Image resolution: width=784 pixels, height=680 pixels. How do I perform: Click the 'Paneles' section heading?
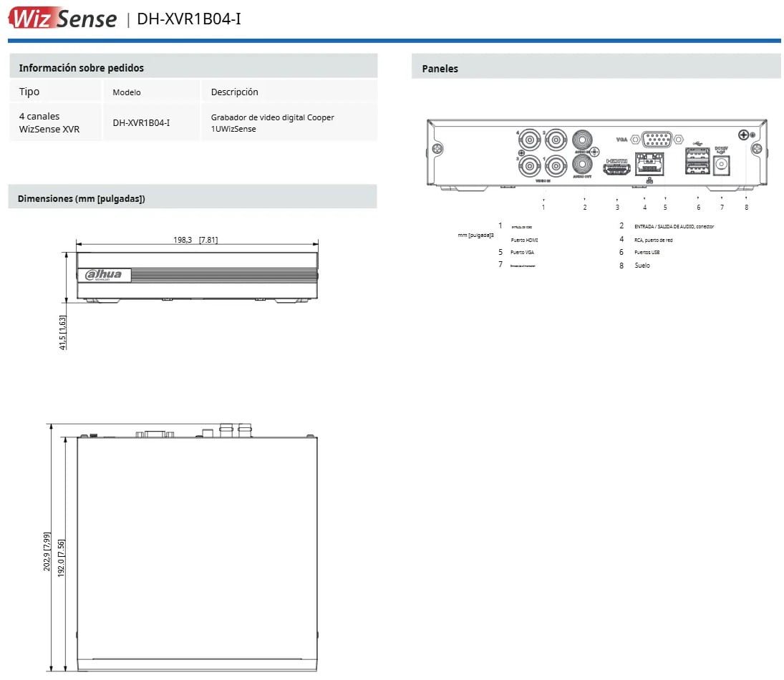pyautogui.click(x=440, y=69)
